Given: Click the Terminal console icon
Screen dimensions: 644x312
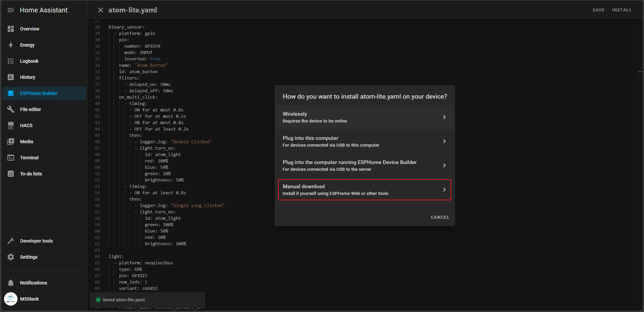Looking at the screenshot, I should point(11,158).
